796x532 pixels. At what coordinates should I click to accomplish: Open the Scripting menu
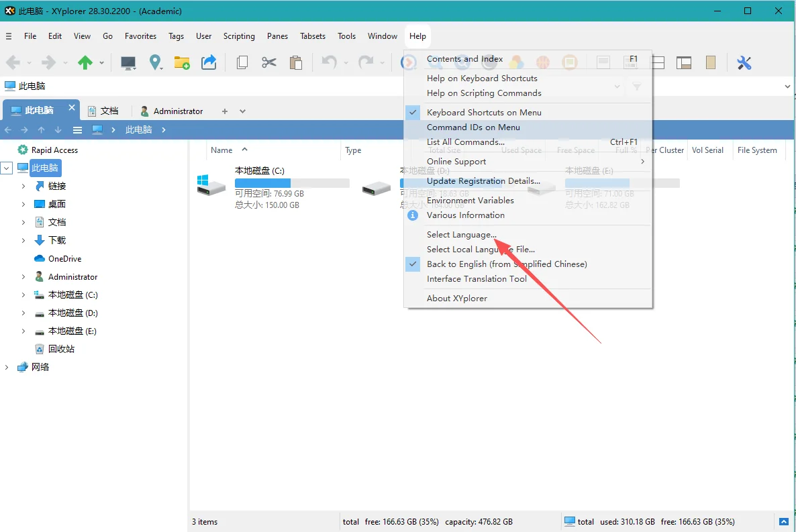[238, 36]
